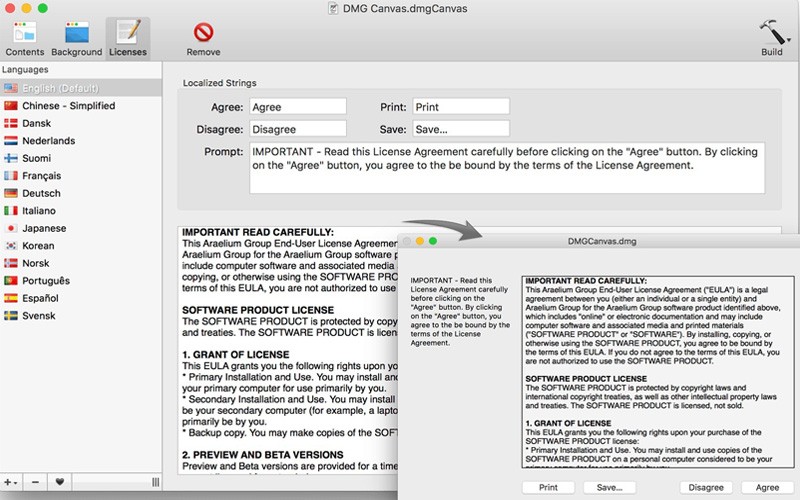Click the main license text editor
This screenshot has height=500, width=800.
(x=288, y=351)
